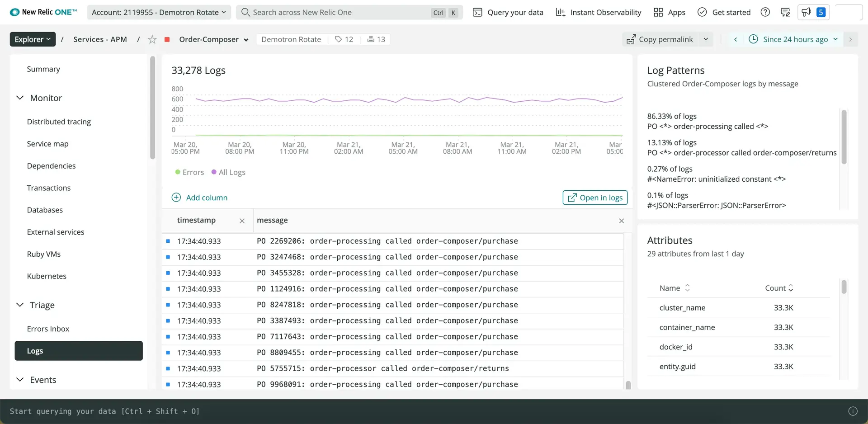The image size is (868, 424).
Task: Collapse the Monitor section in sidebar
Action: (20, 98)
